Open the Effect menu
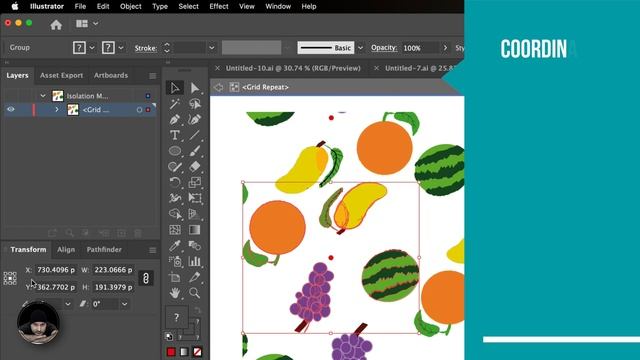This screenshot has height=360, width=640. pos(219,7)
